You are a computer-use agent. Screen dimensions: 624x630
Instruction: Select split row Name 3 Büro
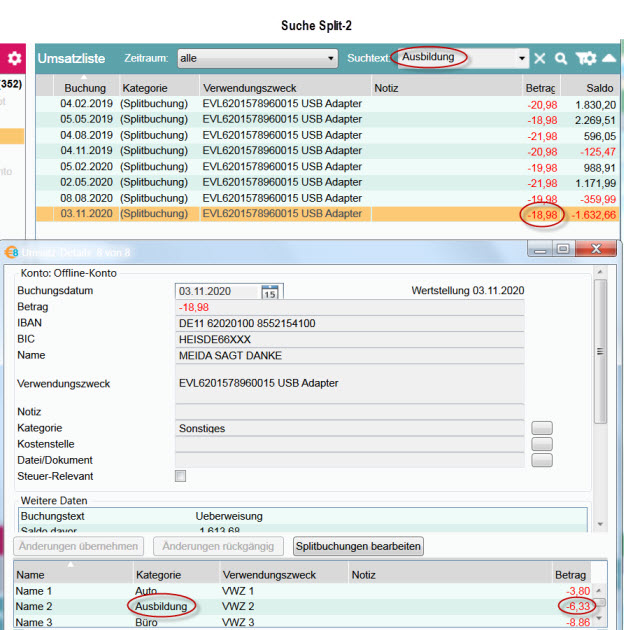coord(303,622)
